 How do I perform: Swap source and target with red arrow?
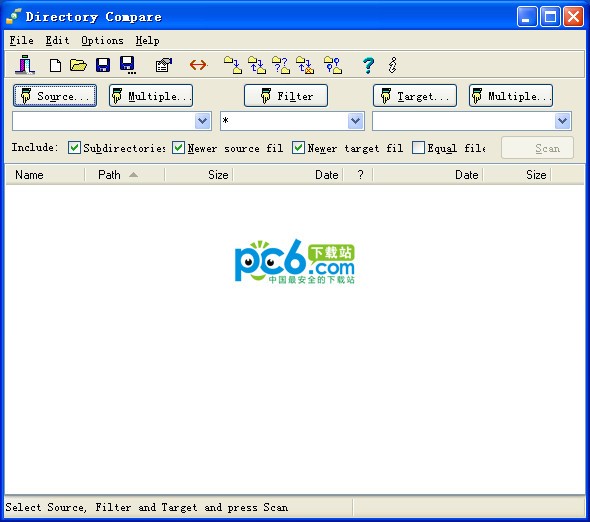[198, 65]
